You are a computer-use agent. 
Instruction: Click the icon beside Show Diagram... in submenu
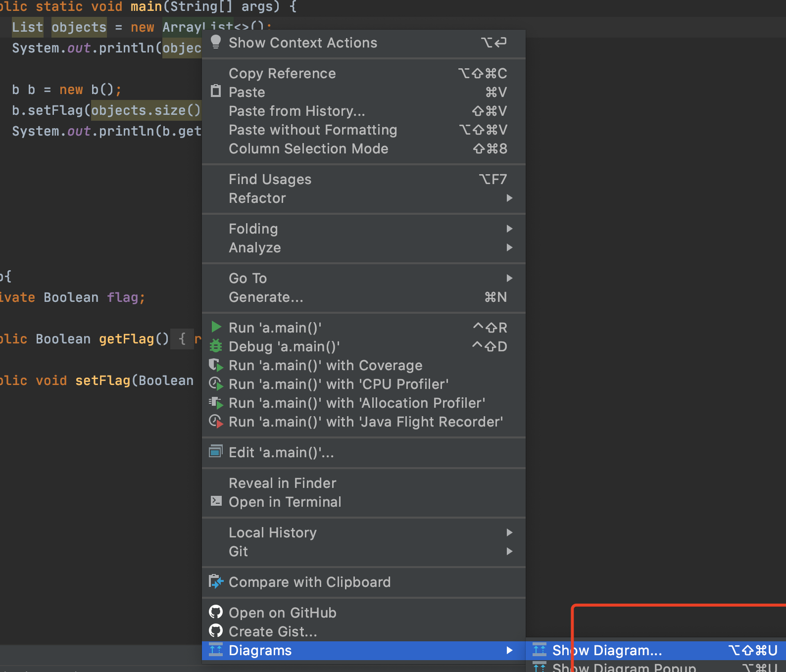(540, 650)
